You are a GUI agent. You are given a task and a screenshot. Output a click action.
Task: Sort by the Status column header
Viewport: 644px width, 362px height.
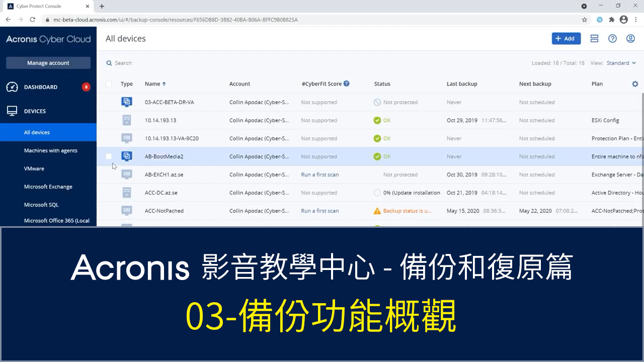click(x=382, y=84)
